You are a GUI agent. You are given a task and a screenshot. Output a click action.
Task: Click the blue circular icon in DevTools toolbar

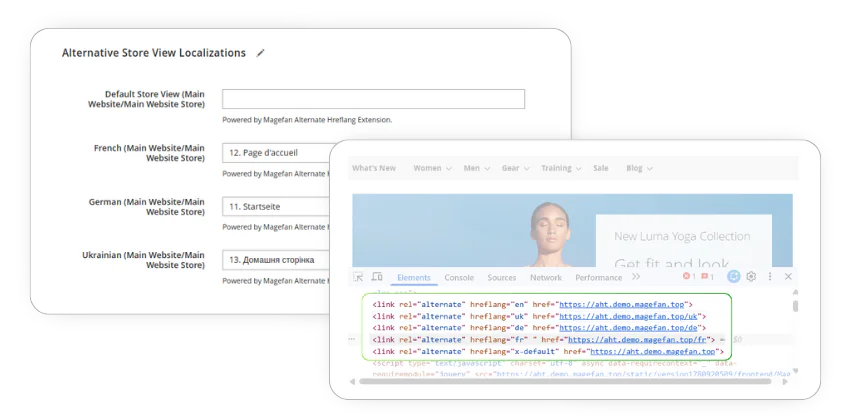point(733,276)
